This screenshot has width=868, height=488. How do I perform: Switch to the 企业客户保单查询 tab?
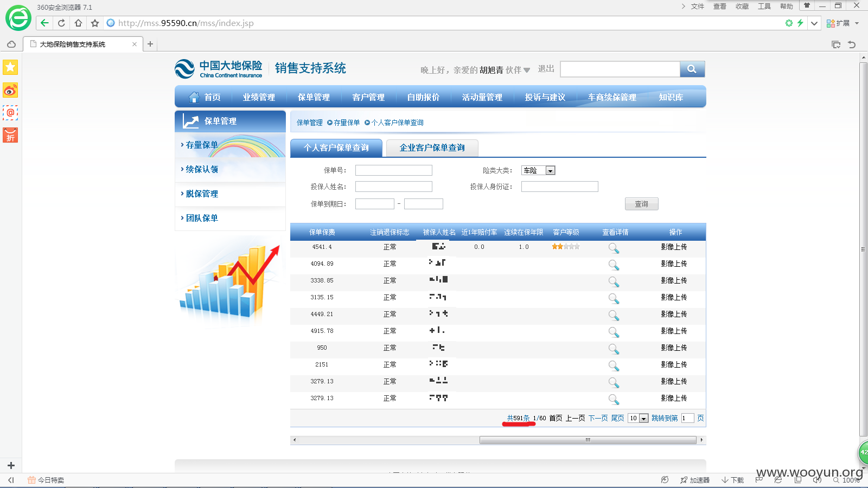pos(432,147)
